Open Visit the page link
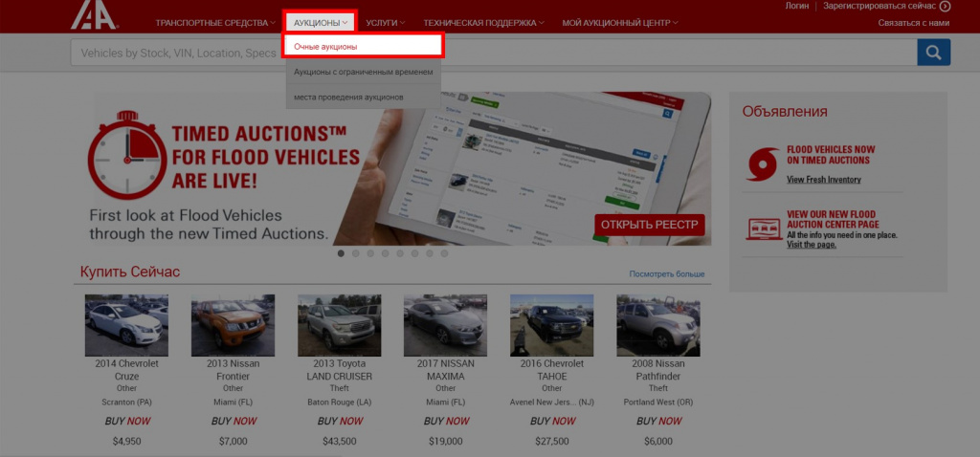 [x=812, y=245]
